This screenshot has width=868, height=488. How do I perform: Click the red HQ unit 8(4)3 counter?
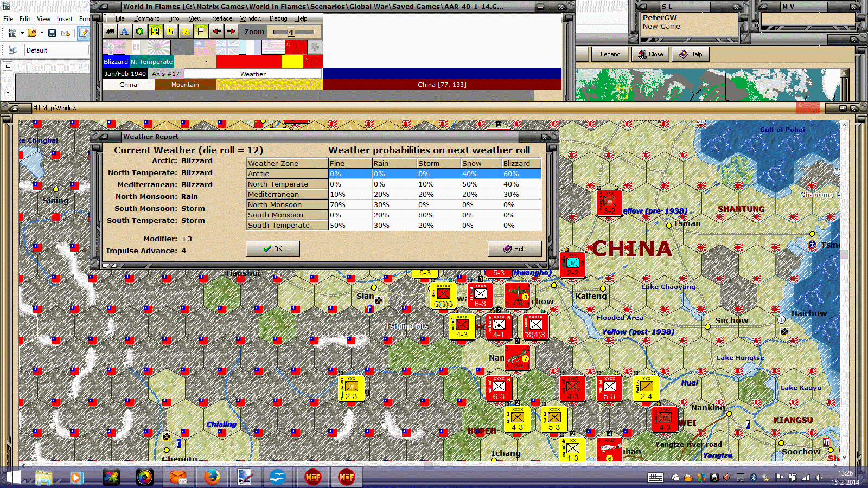[x=536, y=326]
